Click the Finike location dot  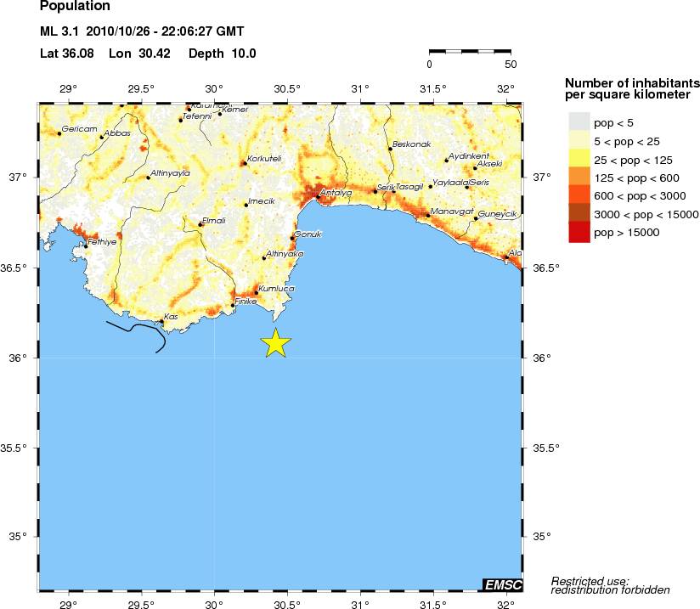point(234,305)
